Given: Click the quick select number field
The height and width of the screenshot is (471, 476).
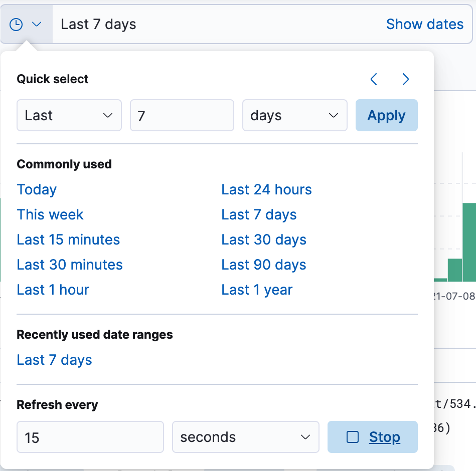Looking at the screenshot, I should [182, 116].
